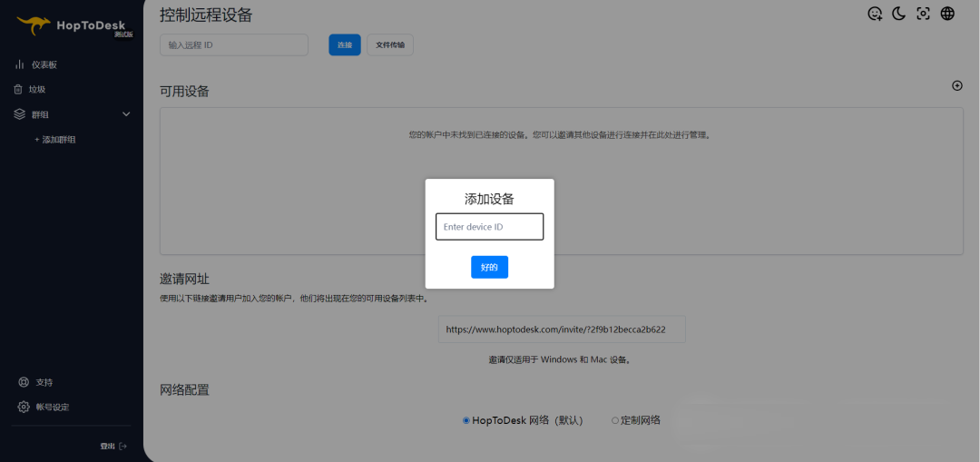
Task: Open 帐号设定 in sidebar
Action: (x=53, y=407)
